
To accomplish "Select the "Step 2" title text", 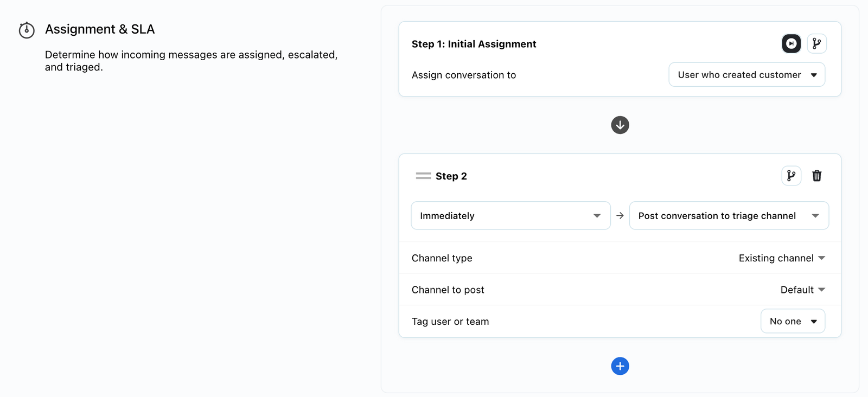I will tap(451, 176).
